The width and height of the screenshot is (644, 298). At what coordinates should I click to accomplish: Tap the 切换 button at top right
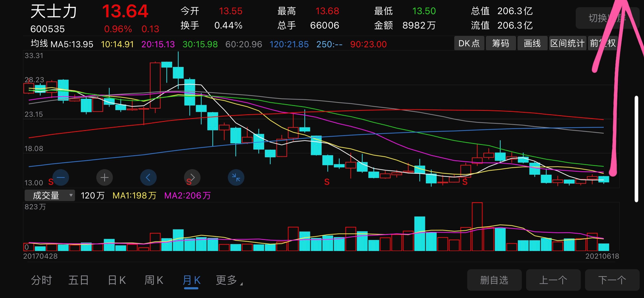(607, 18)
